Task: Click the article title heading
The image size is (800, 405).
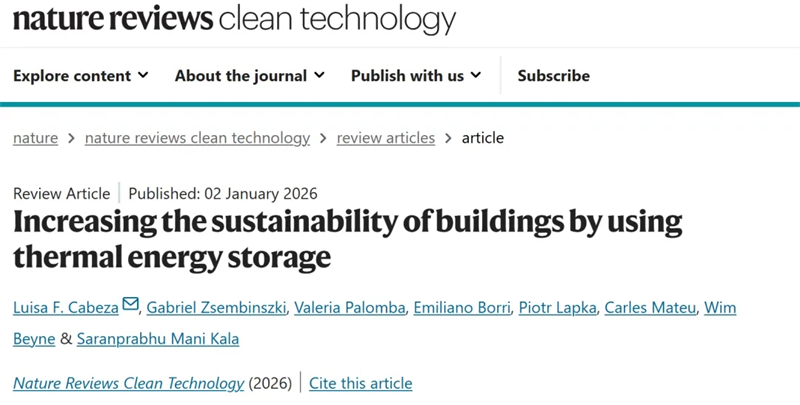Action: point(347,238)
